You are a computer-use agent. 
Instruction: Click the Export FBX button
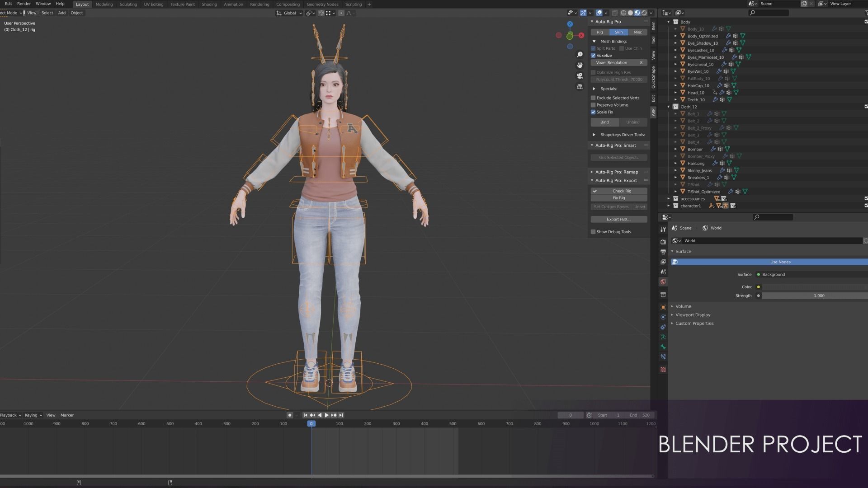[618, 219]
